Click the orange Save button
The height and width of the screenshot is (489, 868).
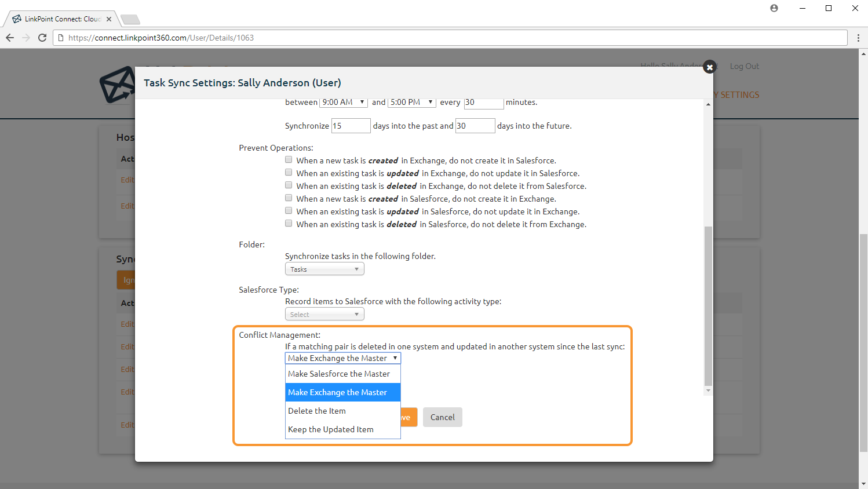[409, 417]
